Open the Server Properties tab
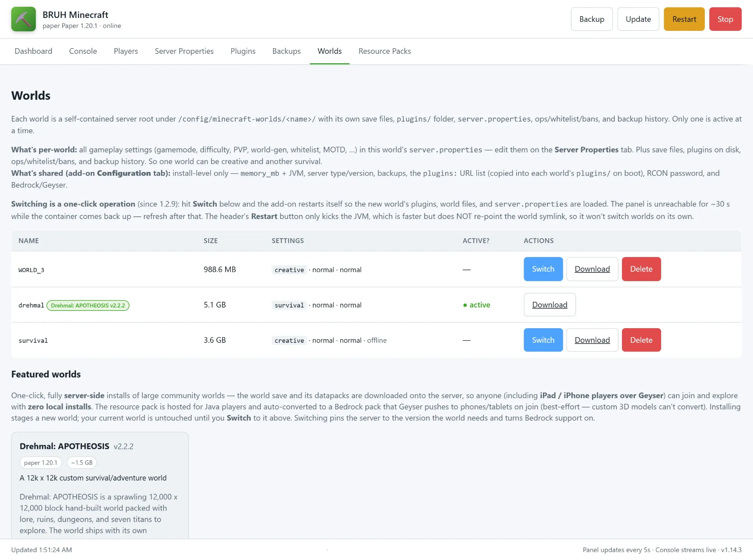The height and width of the screenshot is (560, 753). click(184, 51)
